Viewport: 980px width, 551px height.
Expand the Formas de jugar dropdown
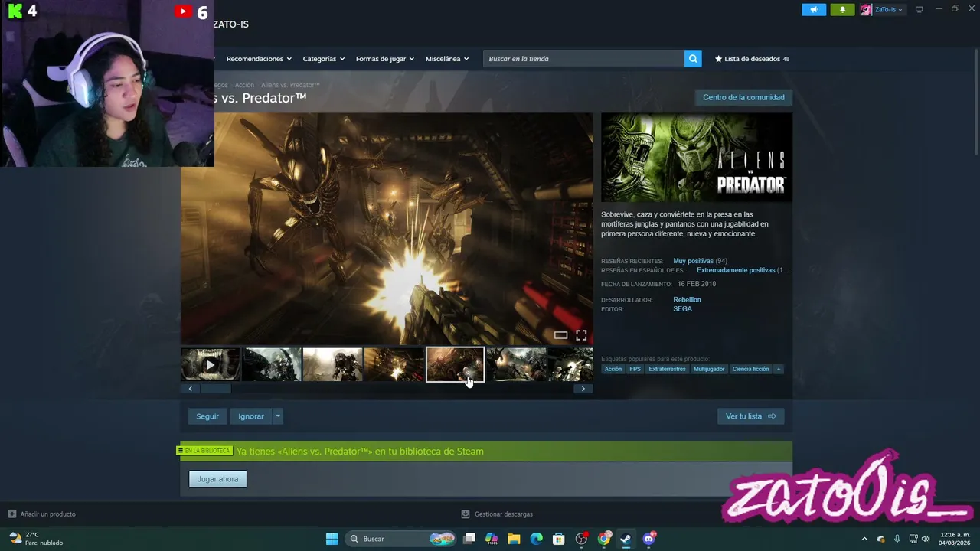pos(385,59)
